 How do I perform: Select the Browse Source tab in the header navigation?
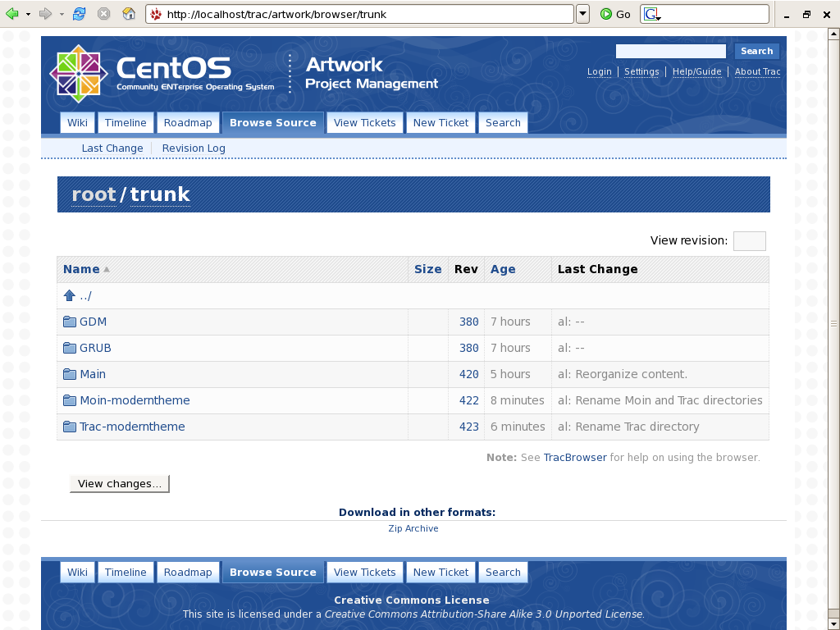click(272, 123)
